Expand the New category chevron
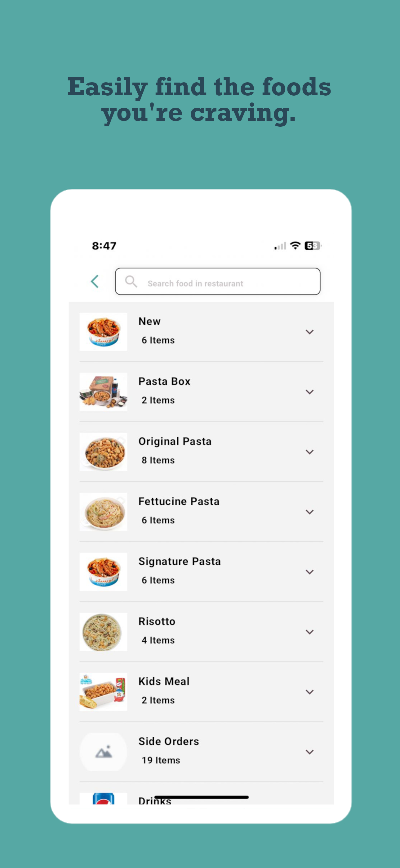This screenshot has height=868, width=400. pyautogui.click(x=309, y=332)
